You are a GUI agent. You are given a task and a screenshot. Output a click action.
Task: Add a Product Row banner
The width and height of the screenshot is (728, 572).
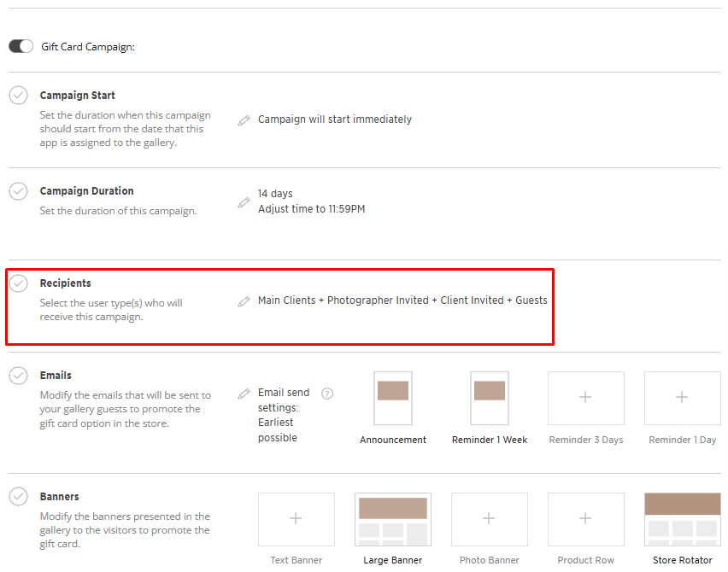(585, 519)
